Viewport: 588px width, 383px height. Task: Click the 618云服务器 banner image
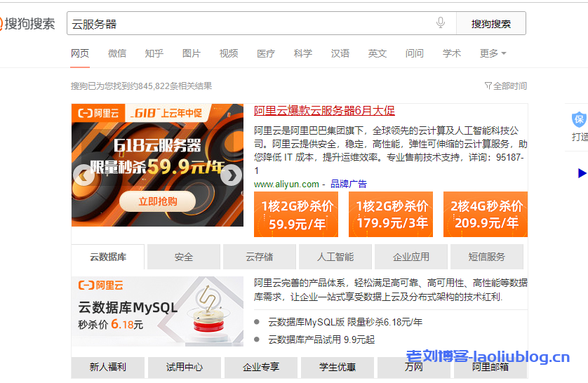click(157, 165)
